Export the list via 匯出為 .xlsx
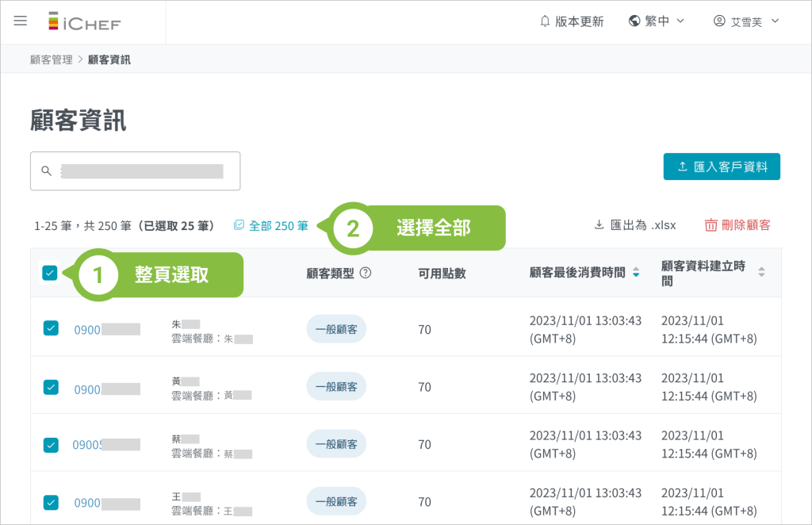 pos(635,225)
